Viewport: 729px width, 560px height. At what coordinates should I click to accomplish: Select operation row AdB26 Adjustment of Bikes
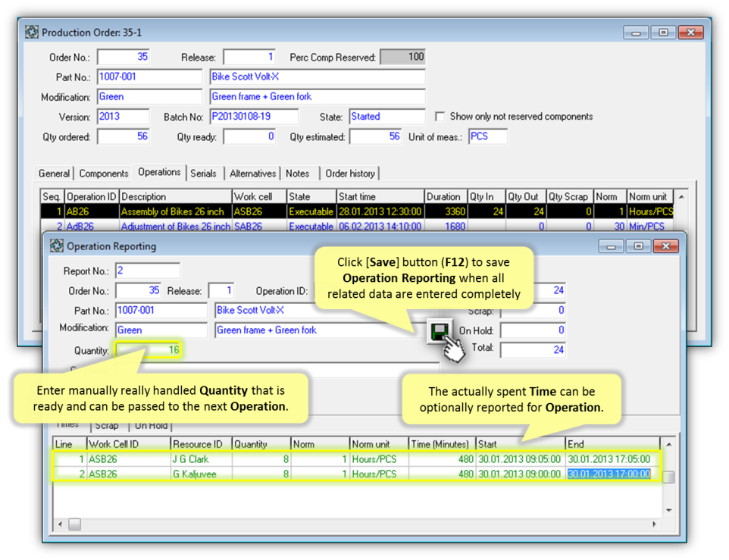[x=357, y=227]
